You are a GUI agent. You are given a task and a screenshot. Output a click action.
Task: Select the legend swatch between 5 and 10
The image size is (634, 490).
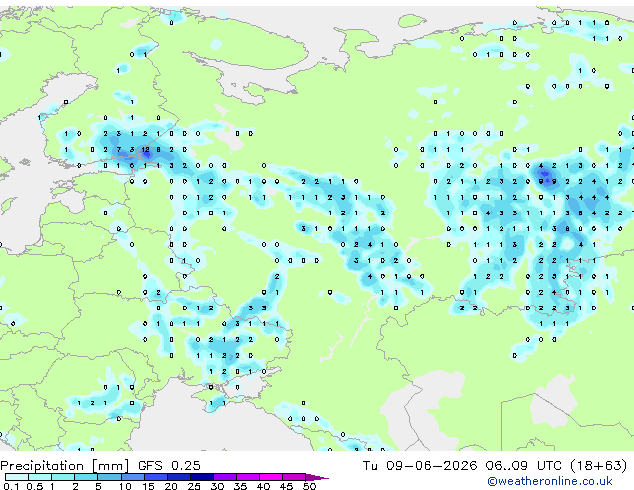(109, 477)
